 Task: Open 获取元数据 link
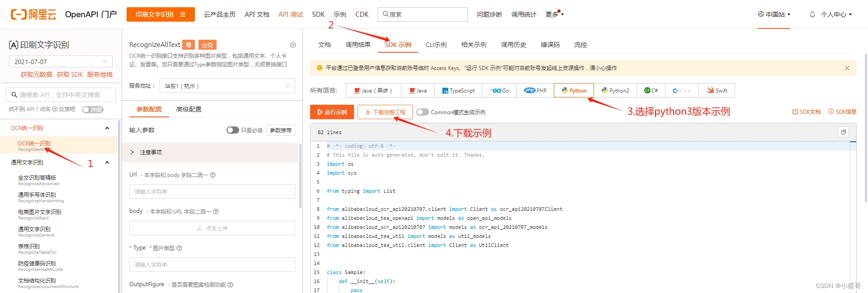[x=36, y=74]
